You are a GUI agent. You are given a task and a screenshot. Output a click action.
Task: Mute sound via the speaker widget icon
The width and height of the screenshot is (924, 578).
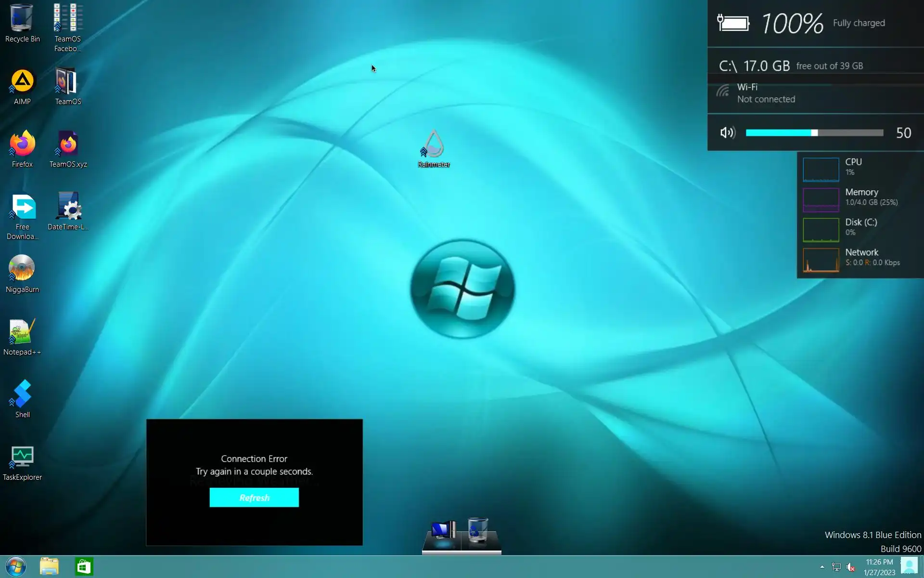tap(727, 132)
